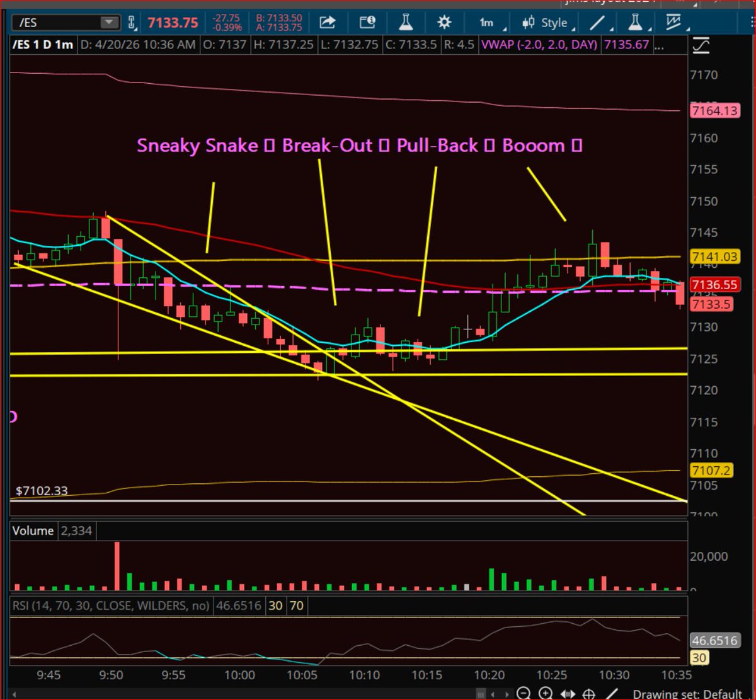This screenshot has height=700, width=756.
Task: Click the RSI 46.6516 value bubble
Action: coord(714,641)
